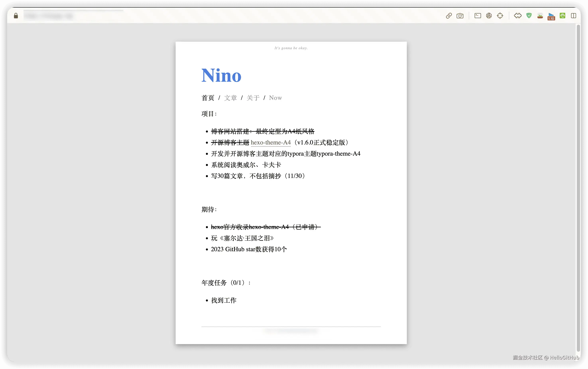The image size is (588, 369).
Task: Click the lock icon in the address bar
Action: click(x=16, y=16)
